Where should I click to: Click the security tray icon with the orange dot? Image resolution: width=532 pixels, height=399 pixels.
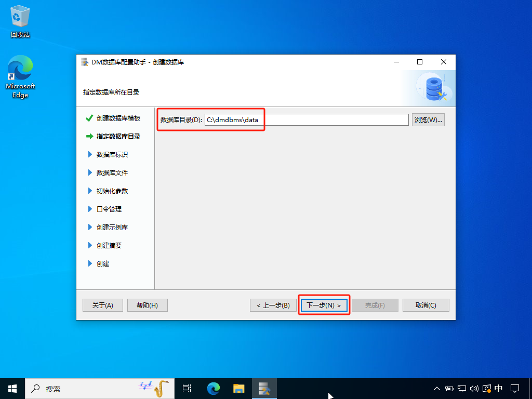pos(486,389)
